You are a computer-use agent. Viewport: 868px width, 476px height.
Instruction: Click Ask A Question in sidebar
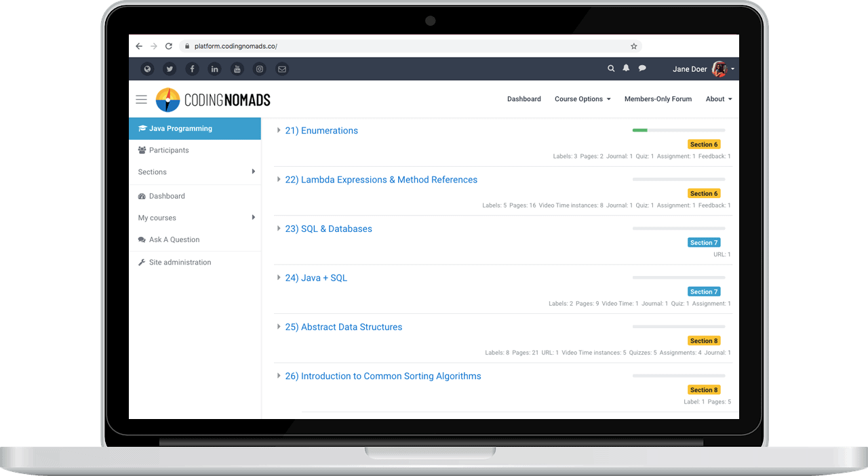tap(195, 239)
